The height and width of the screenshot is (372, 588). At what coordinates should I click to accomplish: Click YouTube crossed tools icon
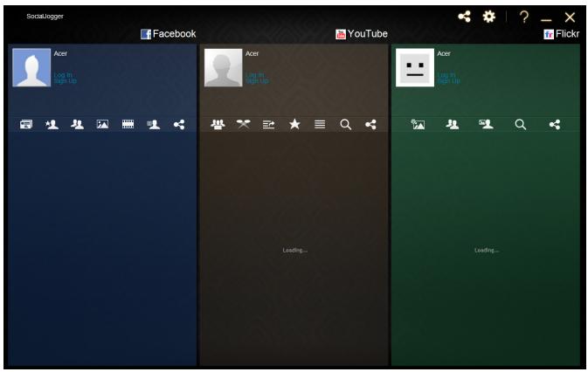244,124
